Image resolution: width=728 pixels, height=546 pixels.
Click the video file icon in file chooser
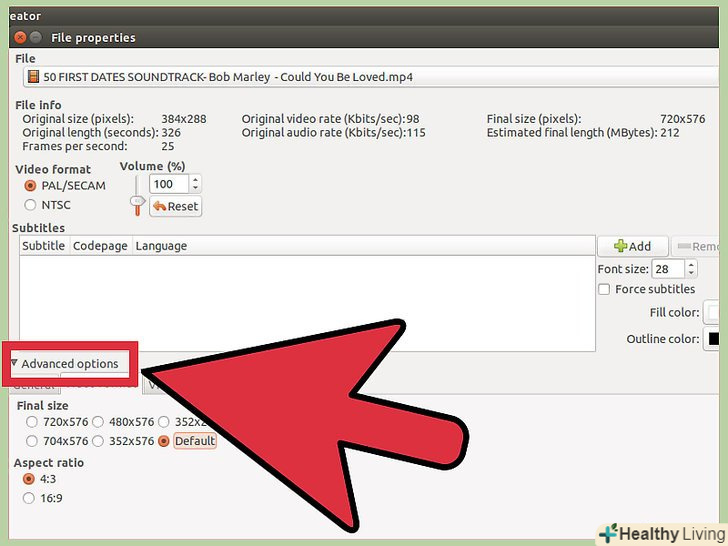[x=33, y=76]
